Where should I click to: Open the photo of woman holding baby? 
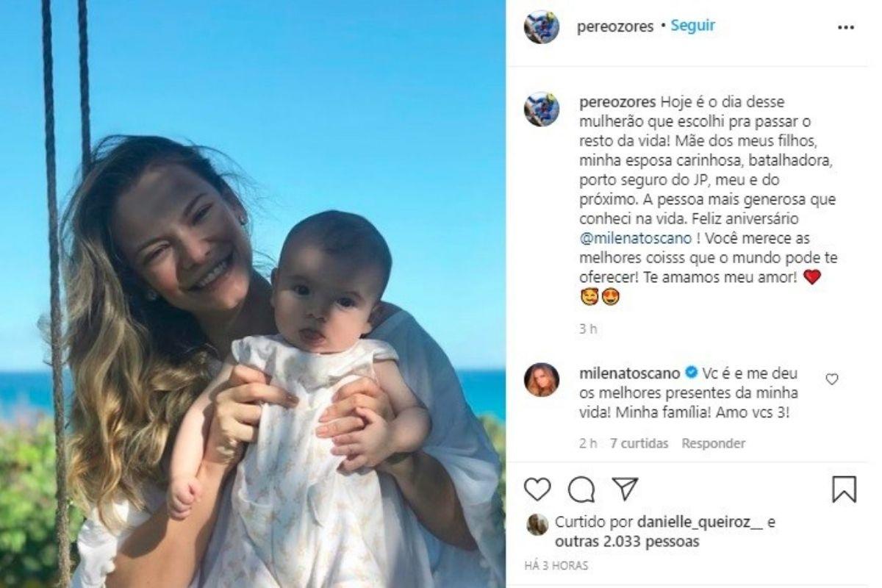(253, 294)
